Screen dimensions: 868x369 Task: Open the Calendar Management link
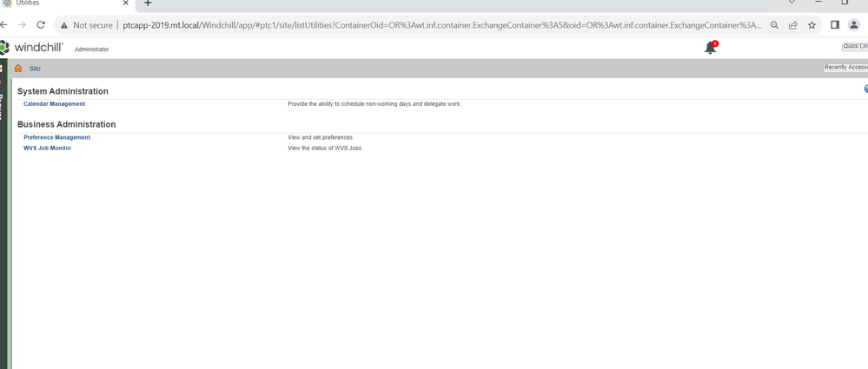[x=54, y=104]
